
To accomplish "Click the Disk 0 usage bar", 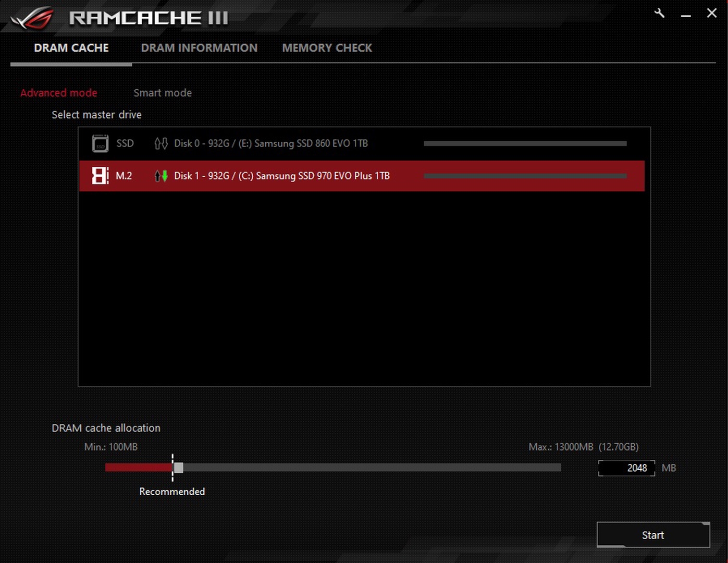I will [x=525, y=143].
